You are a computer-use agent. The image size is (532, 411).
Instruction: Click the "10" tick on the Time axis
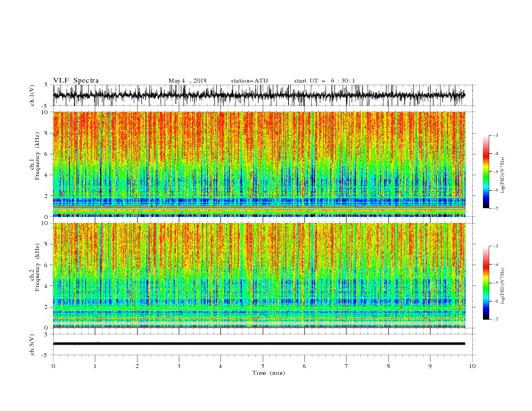coord(472,366)
